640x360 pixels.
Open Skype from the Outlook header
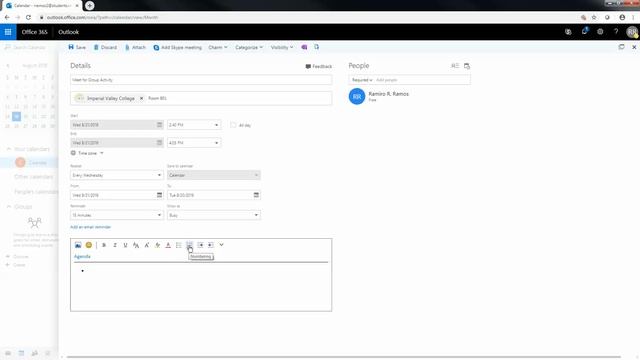(568, 32)
